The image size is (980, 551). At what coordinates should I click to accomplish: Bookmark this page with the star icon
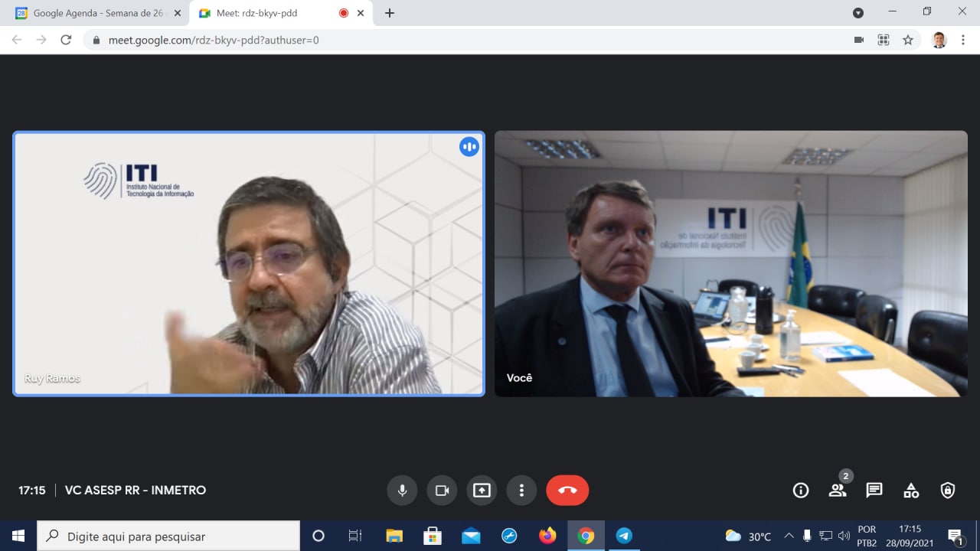click(x=908, y=40)
